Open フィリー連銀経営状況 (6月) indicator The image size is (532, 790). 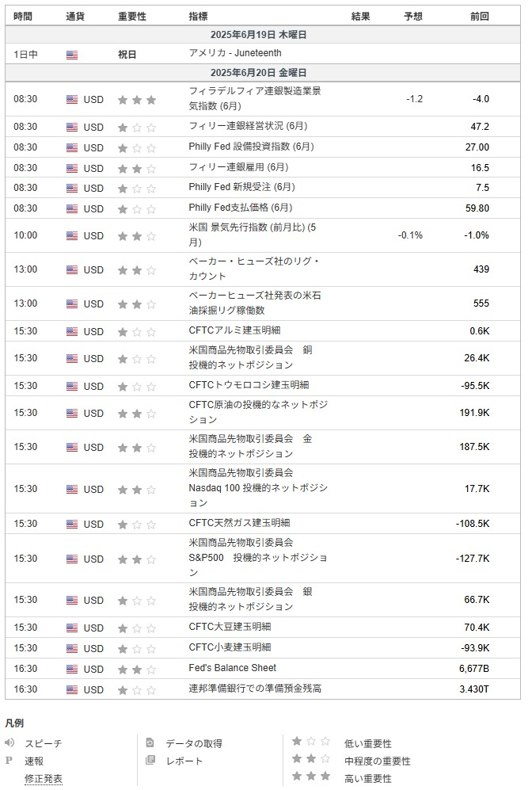[x=248, y=126]
